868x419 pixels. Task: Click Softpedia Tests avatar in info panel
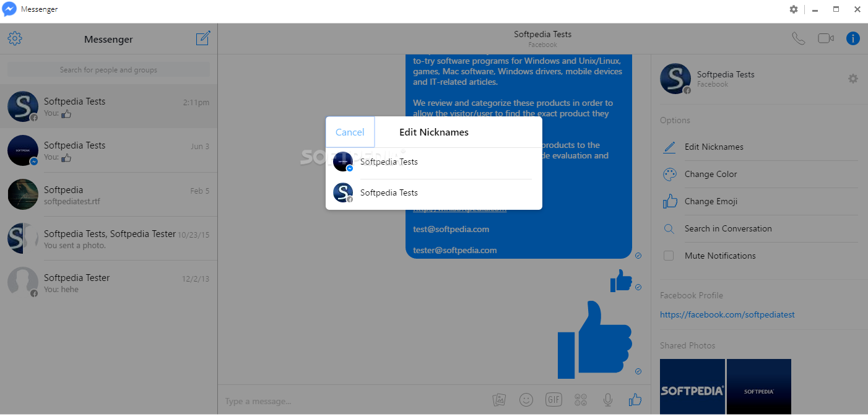[x=675, y=79]
